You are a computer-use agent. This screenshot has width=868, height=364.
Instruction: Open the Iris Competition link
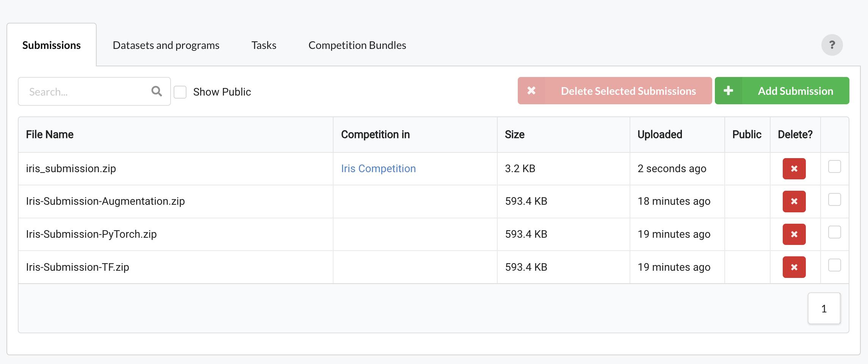[x=378, y=169]
